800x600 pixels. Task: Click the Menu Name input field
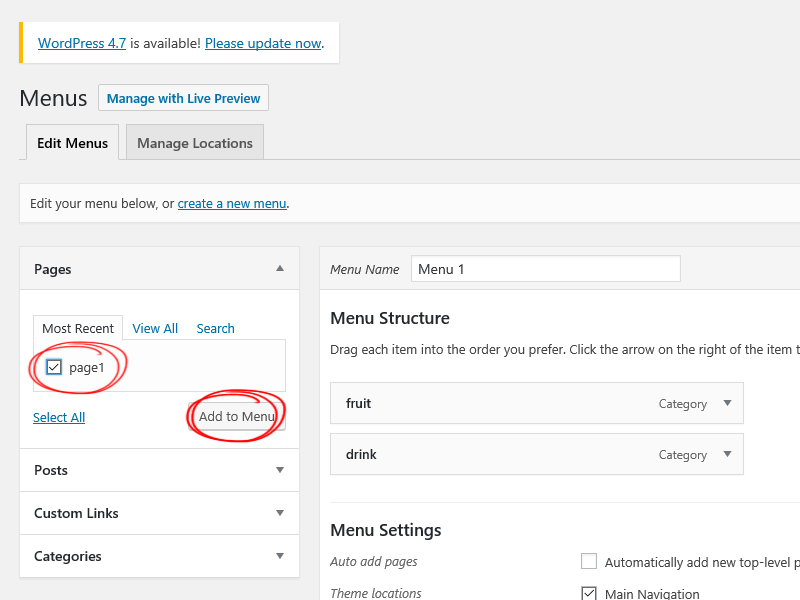[x=545, y=269]
